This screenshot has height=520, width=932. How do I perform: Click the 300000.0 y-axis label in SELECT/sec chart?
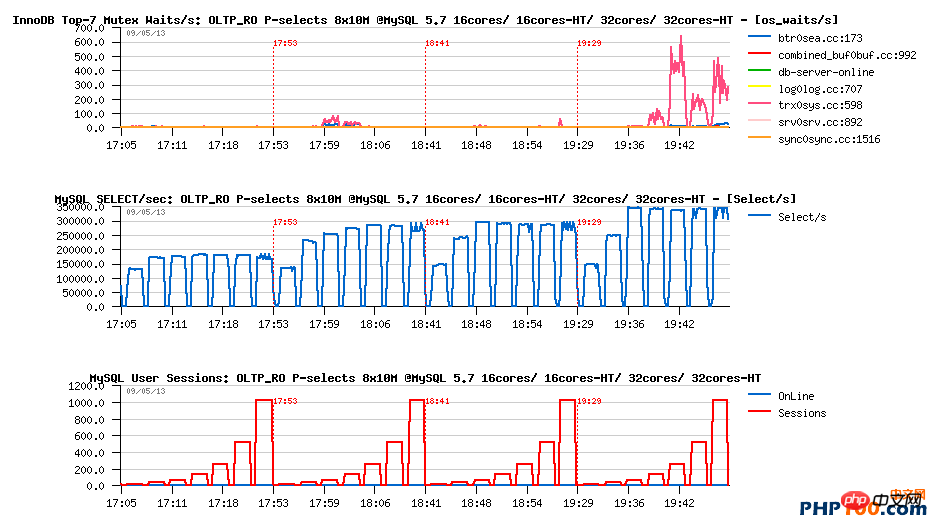80,221
